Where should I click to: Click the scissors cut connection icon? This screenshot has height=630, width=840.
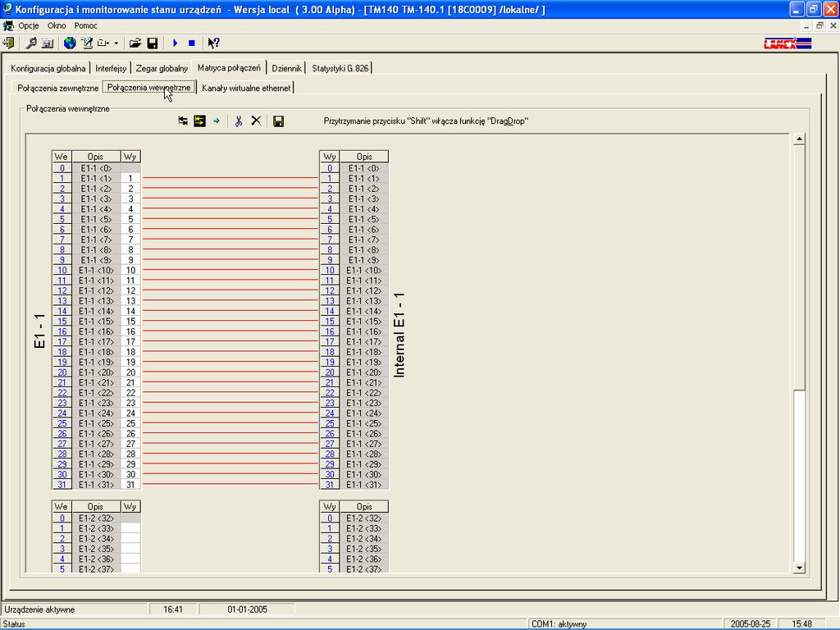click(x=239, y=121)
